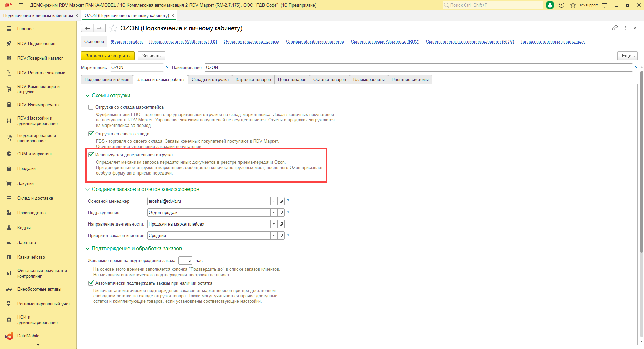Open the Продажи section in the sidebar

26,169
